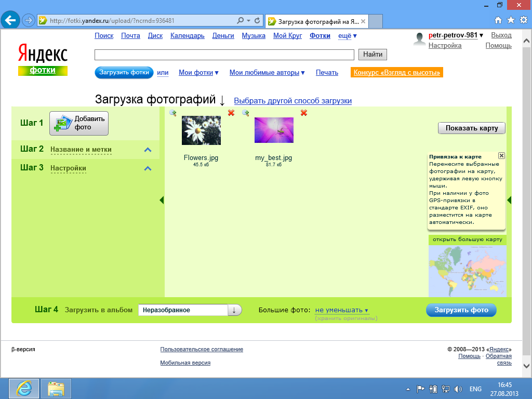Click the Yandex search input field
Image resolution: width=532 pixels, height=399 pixels.
pos(224,55)
